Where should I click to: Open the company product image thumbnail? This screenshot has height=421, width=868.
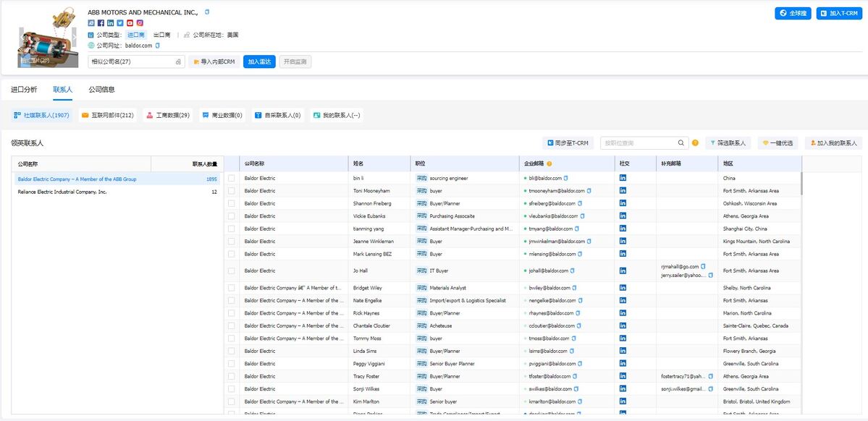pyautogui.click(x=49, y=38)
